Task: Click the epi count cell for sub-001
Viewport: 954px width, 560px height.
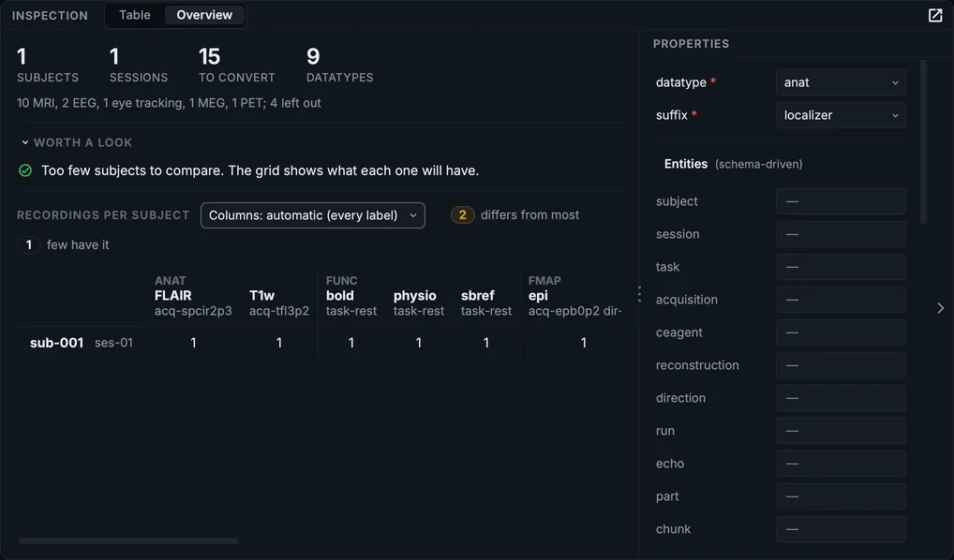Action: 584,343
